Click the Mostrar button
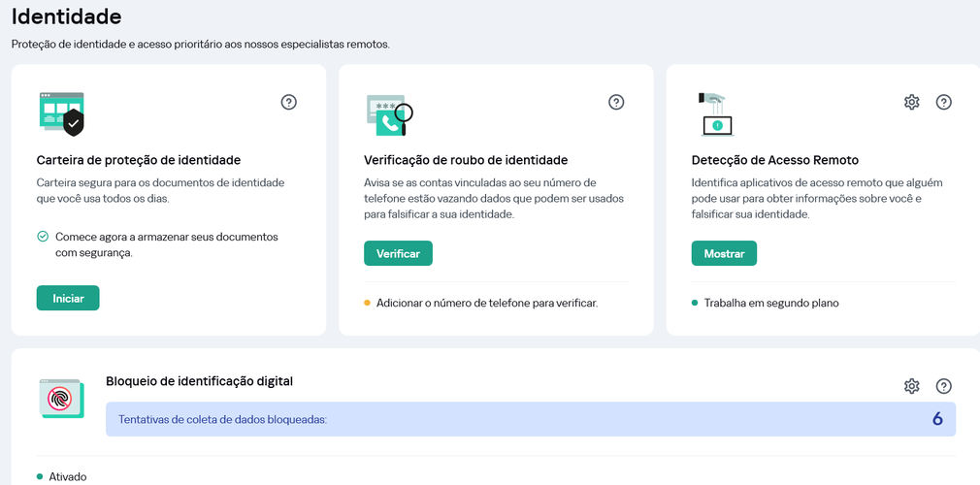This screenshot has height=485, width=980. (x=724, y=254)
